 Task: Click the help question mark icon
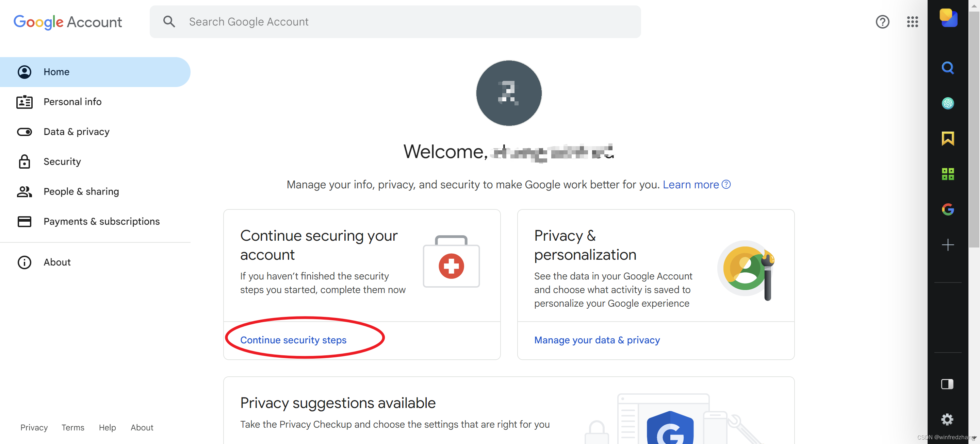882,22
